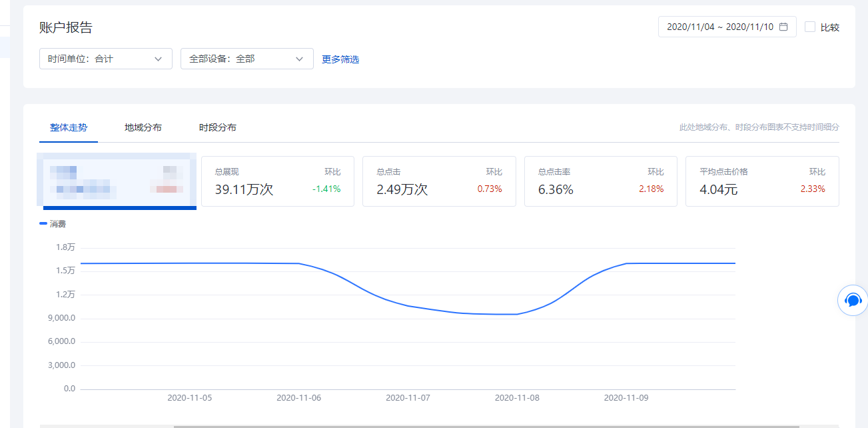Select the 总点击 2.49万次 metric card

[438, 181]
